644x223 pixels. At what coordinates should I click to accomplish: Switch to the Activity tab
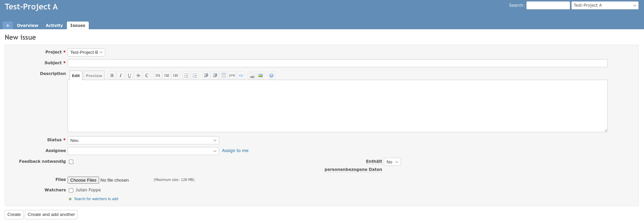54,26
